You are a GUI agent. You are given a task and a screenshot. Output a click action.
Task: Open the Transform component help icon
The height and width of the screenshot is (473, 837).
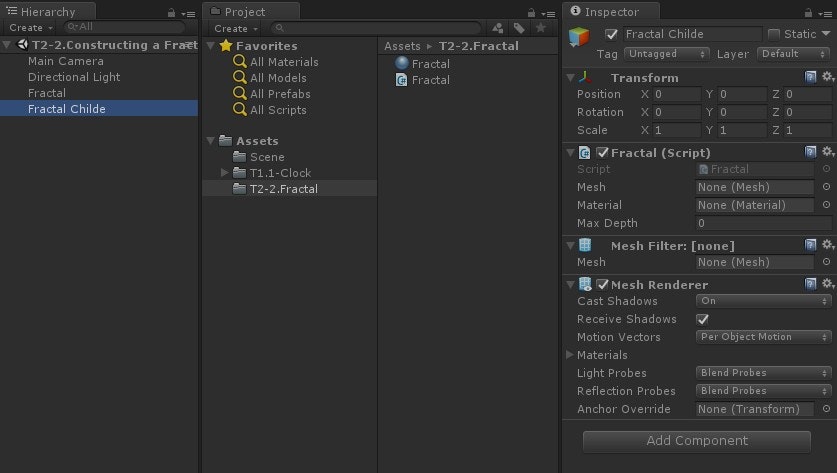coord(810,77)
